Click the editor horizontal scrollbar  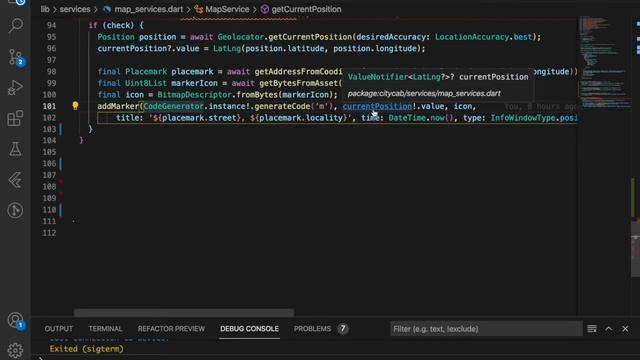point(184,312)
